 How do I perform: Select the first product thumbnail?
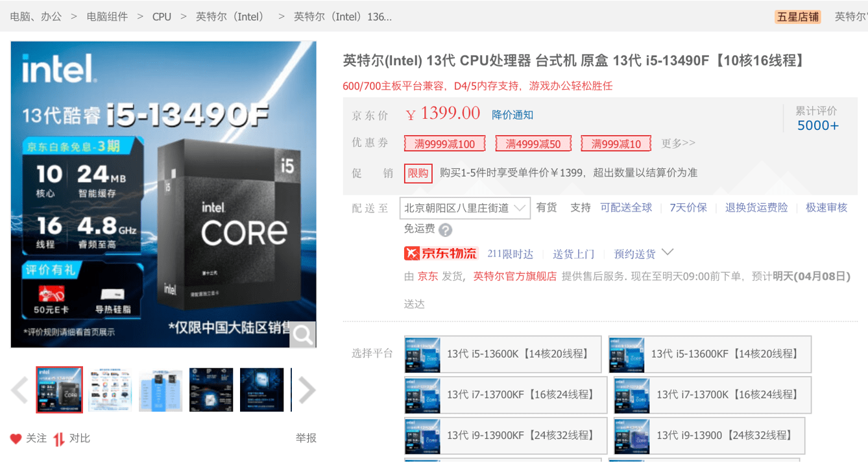pos(59,390)
